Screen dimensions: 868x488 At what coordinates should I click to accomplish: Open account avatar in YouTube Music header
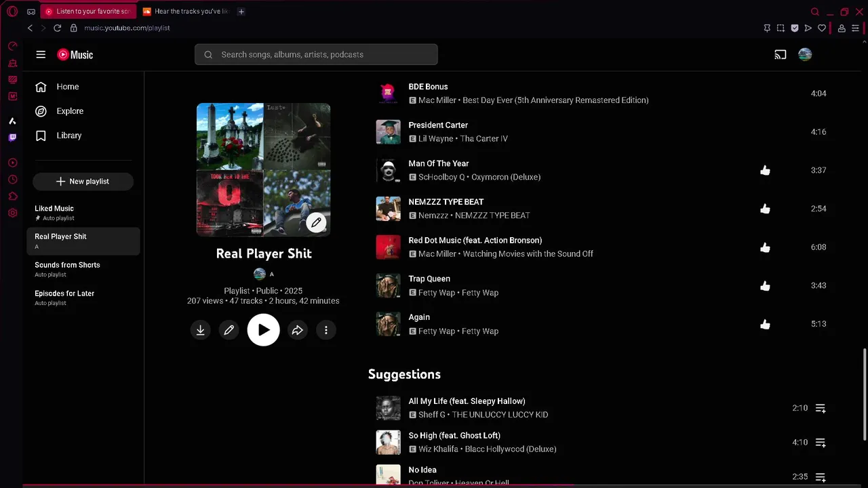pos(805,55)
